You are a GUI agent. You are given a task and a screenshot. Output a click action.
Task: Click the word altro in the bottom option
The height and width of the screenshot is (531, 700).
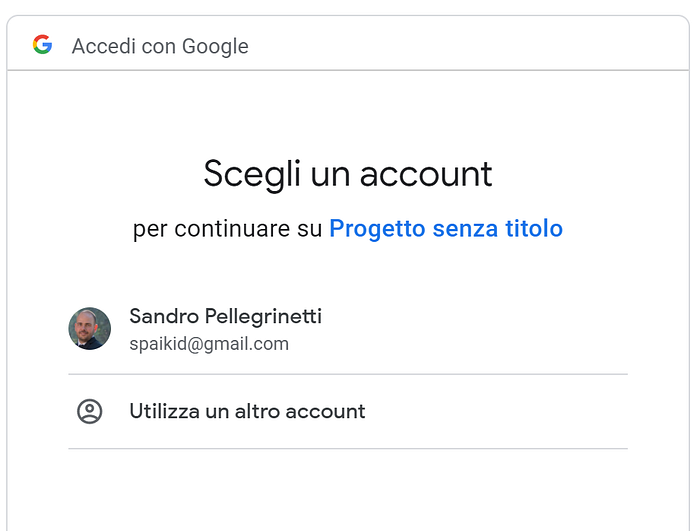[258, 411]
